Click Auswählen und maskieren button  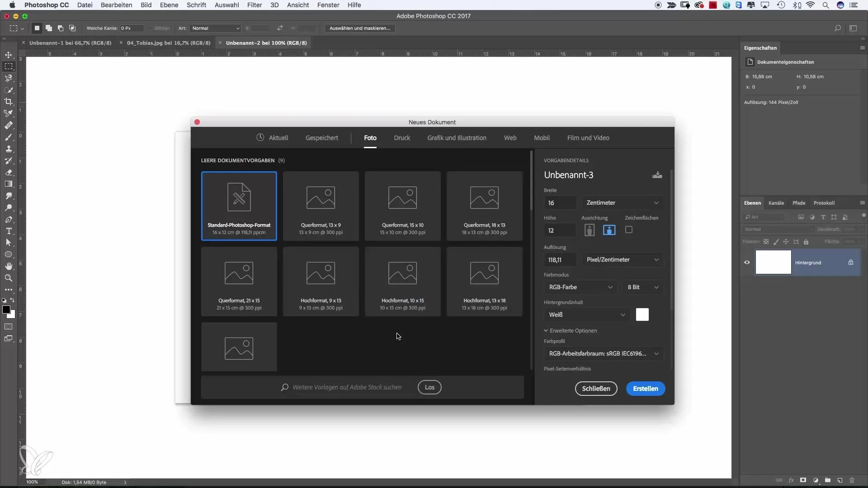click(x=359, y=28)
